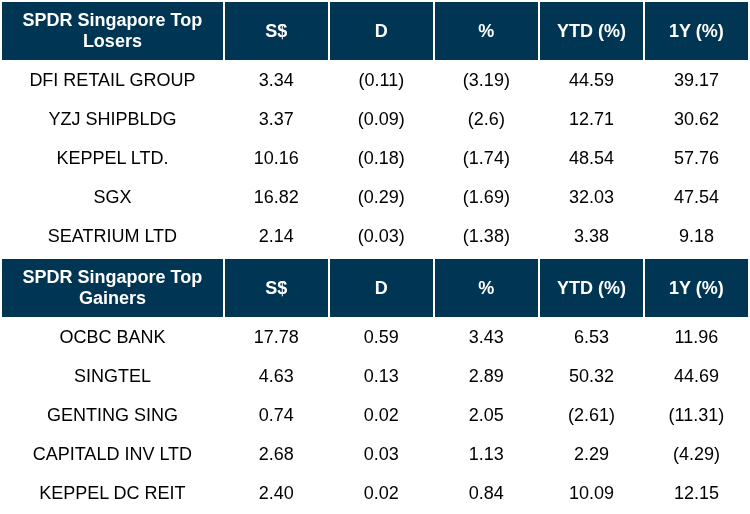Click the D column header in Top Gainers
The height and width of the screenshot is (514, 750).
tap(381, 287)
